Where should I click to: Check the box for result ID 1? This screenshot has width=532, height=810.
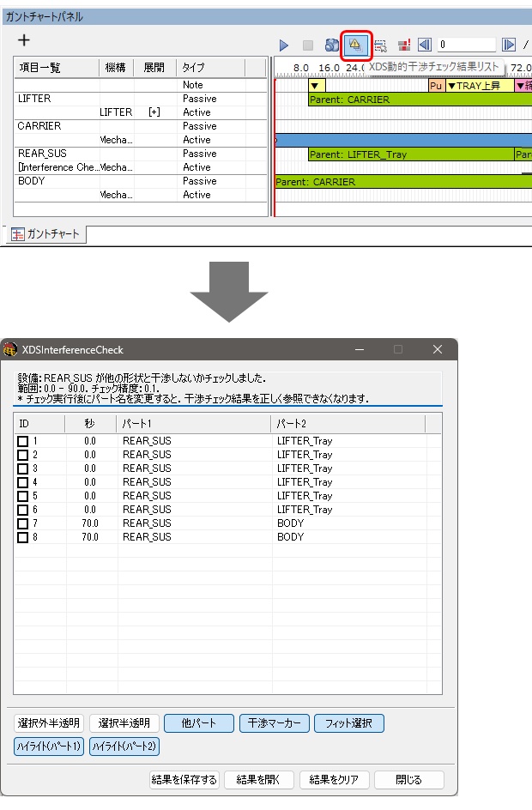click(x=23, y=441)
